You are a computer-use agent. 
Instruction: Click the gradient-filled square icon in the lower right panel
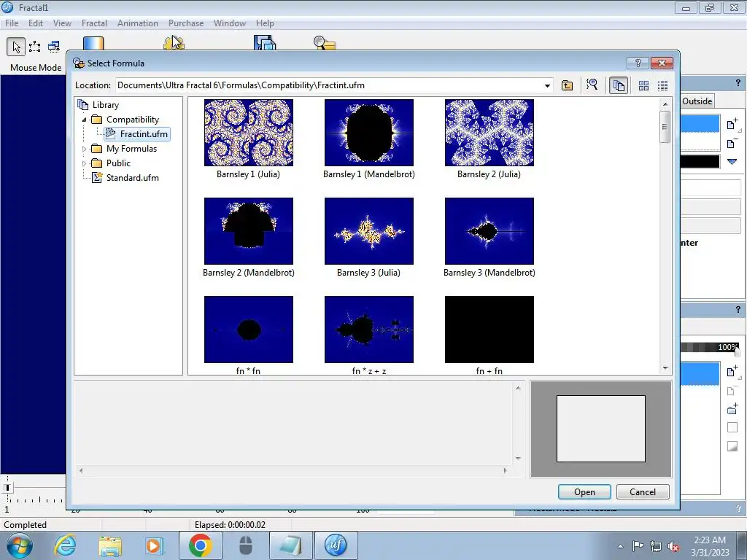tap(732, 446)
